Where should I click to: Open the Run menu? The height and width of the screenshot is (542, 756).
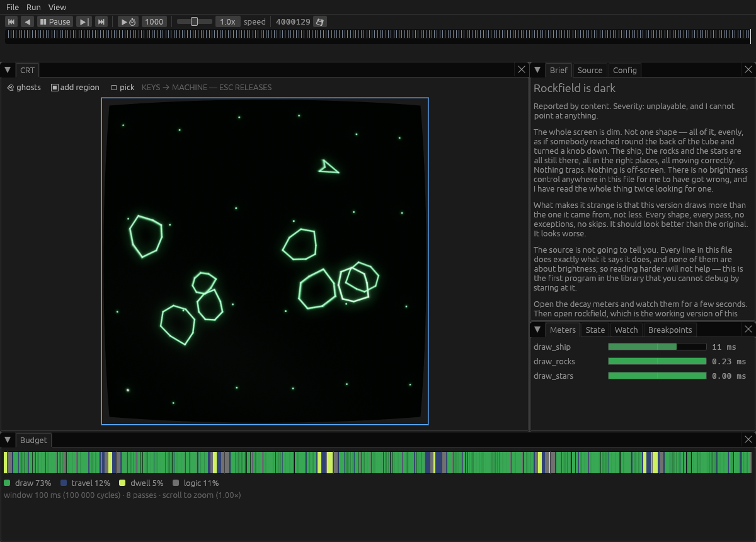(x=33, y=7)
